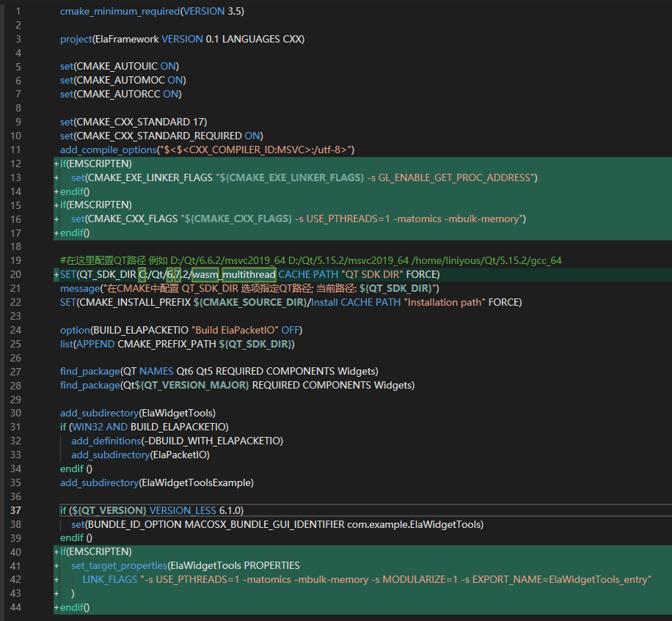The width and height of the screenshot is (672, 621).
Task: Click the highlighted wasm_multithread path segment
Action: [234, 274]
